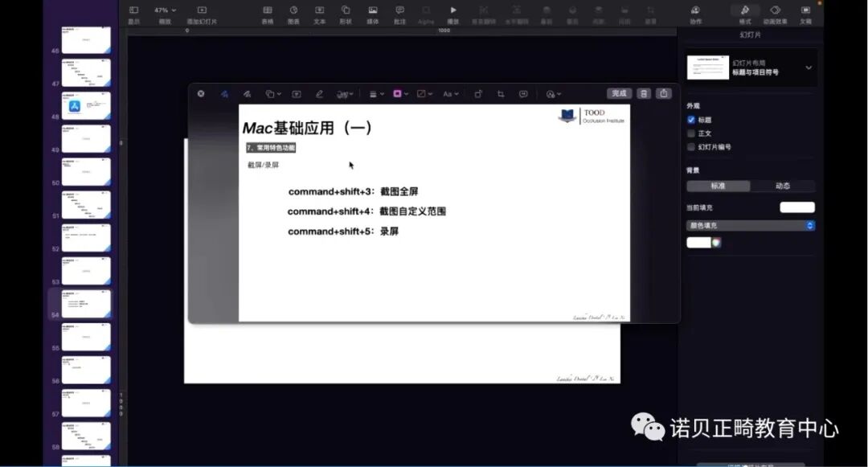Open the color wheel picker icon
This screenshot has height=467, width=868.
coord(716,243)
